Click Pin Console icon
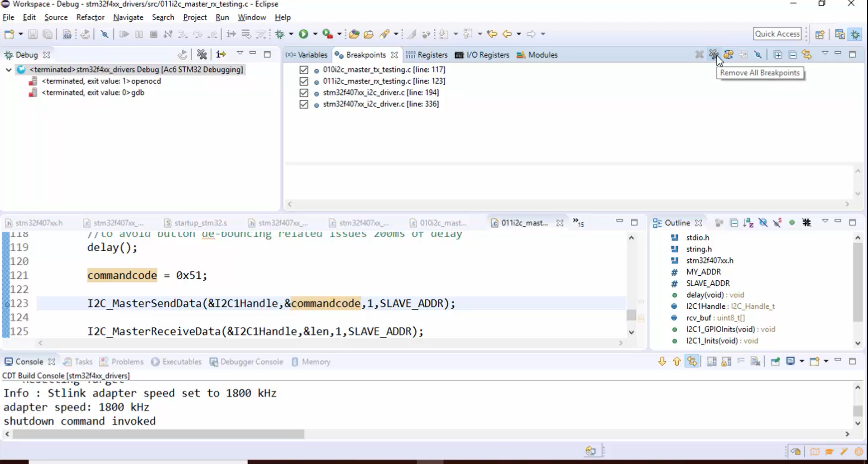This screenshot has height=464, width=868. coord(775,361)
